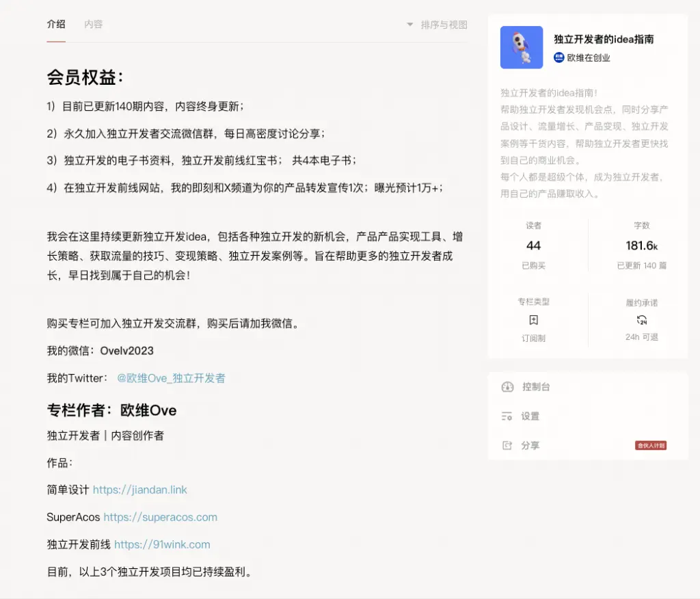Open the 排序与视图 sort menu
700x599 pixels.
(444, 25)
